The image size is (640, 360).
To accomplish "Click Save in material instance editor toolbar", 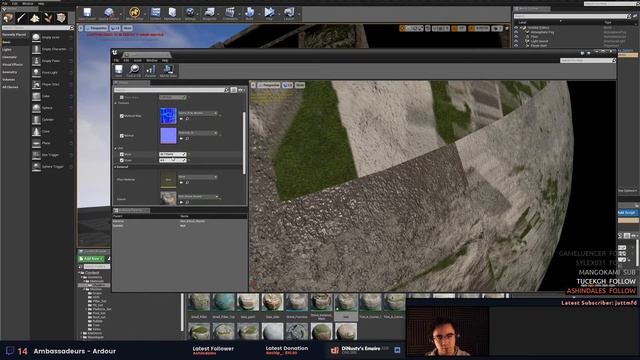I will pyautogui.click(x=118, y=71).
